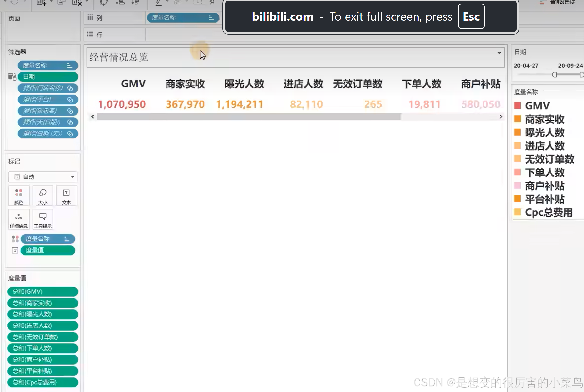Image resolution: width=584 pixels, height=392 pixels.
Task: Open the 经营情况总览 title dropdown arrow
Action: pyautogui.click(x=499, y=53)
